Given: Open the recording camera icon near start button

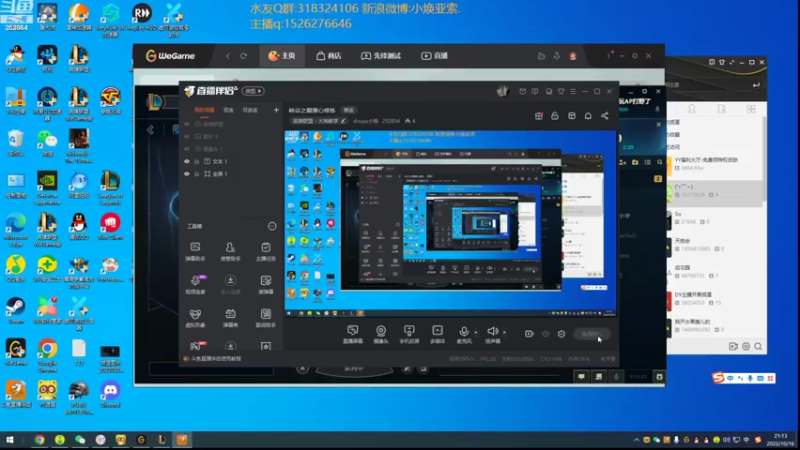Looking at the screenshot, I should (x=529, y=334).
